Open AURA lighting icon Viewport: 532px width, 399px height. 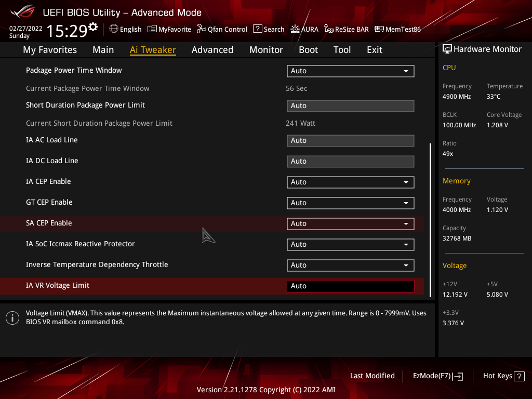[295, 29]
